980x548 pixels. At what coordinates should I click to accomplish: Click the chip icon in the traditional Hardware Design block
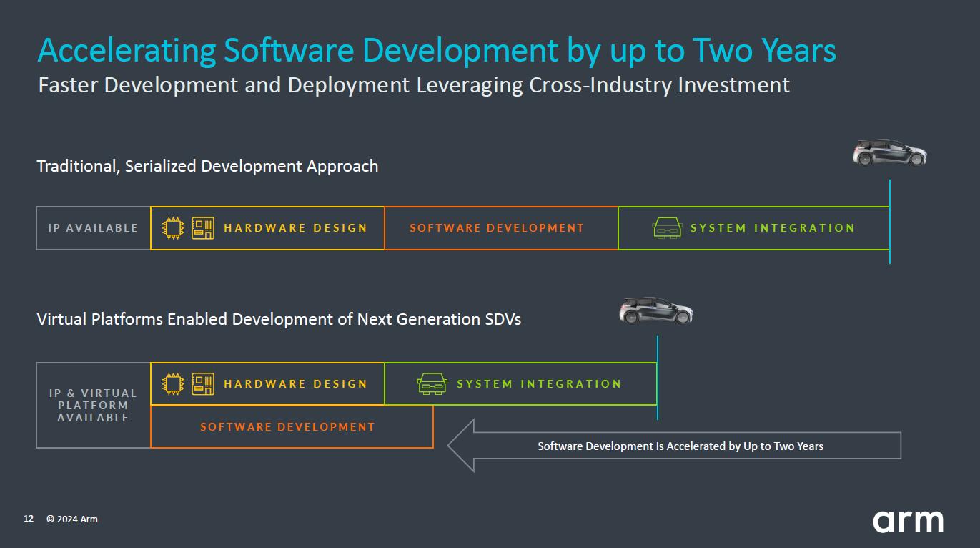pyautogui.click(x=173, y=228)
